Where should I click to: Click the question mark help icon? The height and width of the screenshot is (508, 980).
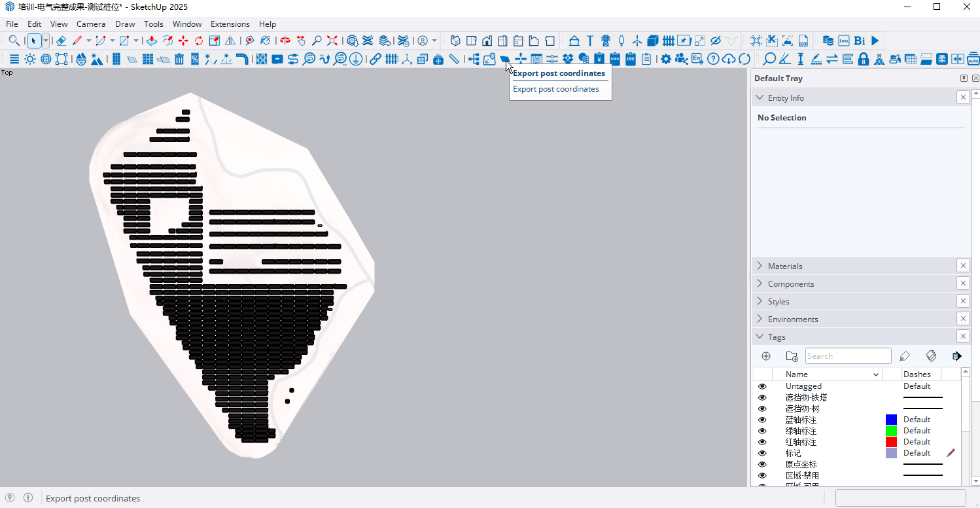coord(713,59)
